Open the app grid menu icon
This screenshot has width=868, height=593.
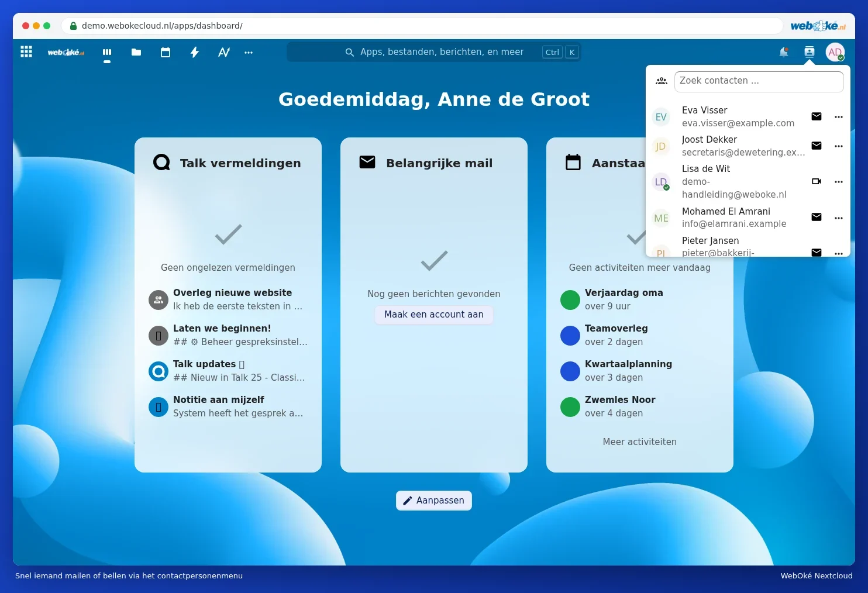pos(26,52)
